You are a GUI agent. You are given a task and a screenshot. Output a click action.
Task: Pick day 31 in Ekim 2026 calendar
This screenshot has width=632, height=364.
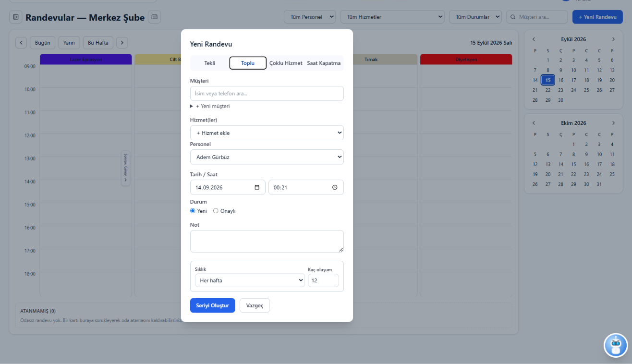(599, 184)
